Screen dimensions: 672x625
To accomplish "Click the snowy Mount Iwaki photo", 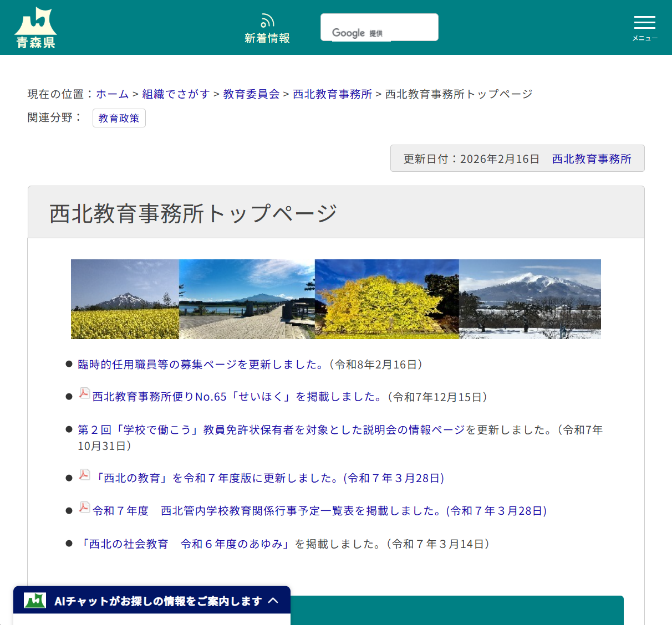I will [x=530, y=299].
